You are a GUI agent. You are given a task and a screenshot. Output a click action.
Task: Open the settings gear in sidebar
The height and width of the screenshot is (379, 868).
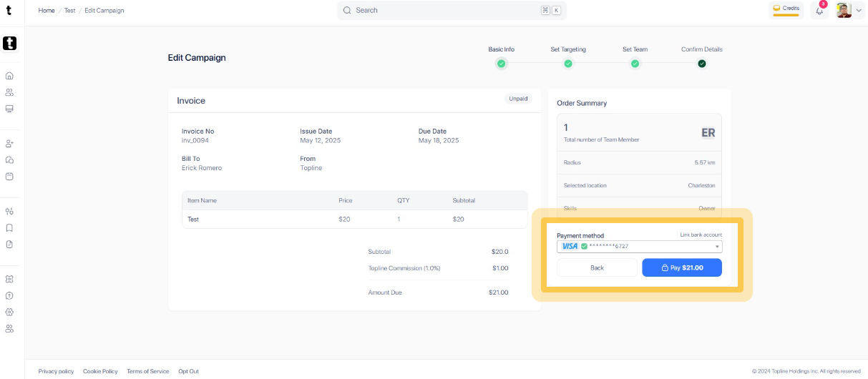tap(9, 312)
